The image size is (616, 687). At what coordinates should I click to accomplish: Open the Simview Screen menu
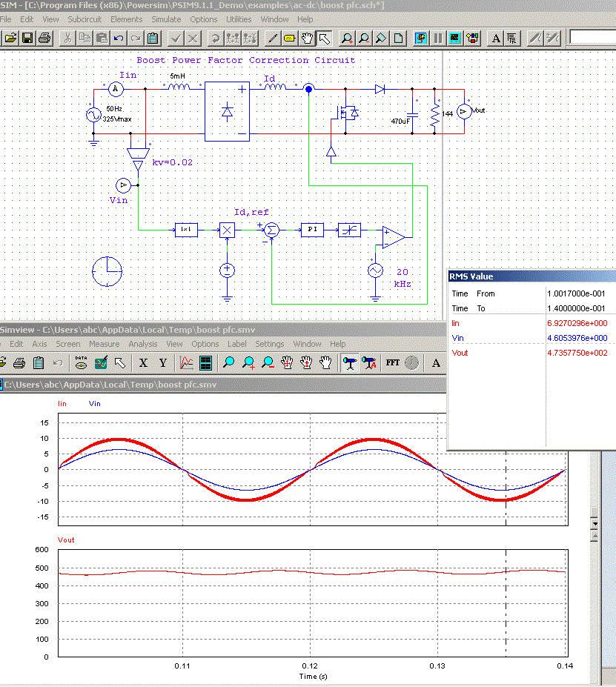coord(68,344)
